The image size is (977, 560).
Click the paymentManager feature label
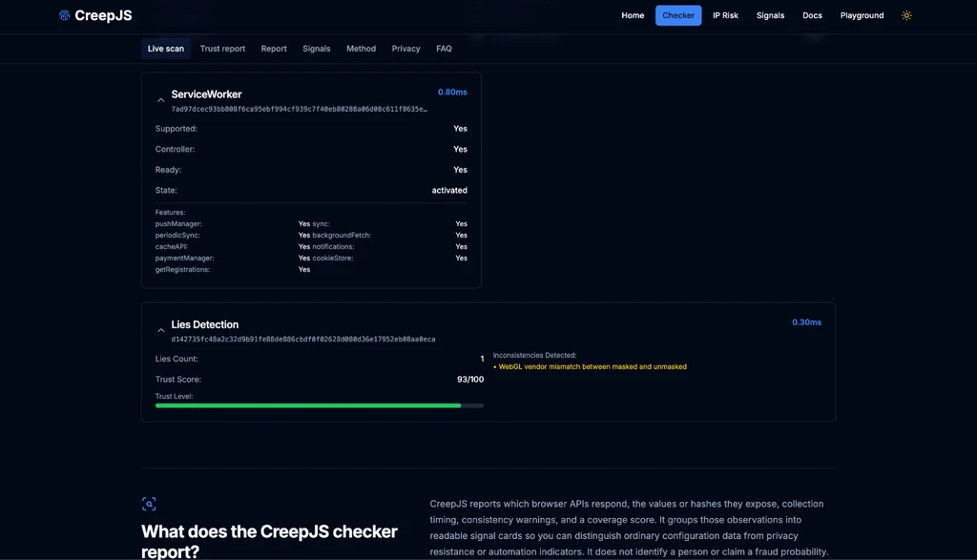click(x=184, y=258)
